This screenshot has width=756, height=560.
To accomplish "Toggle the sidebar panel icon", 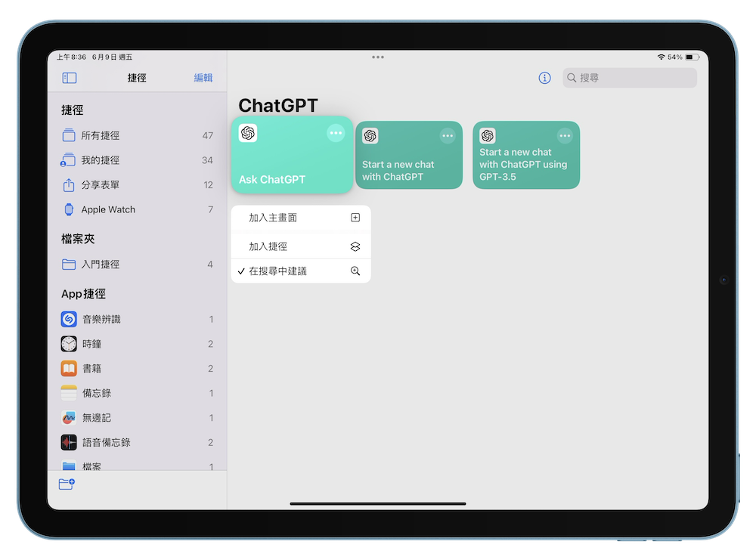I will click(x=70, y=78).
